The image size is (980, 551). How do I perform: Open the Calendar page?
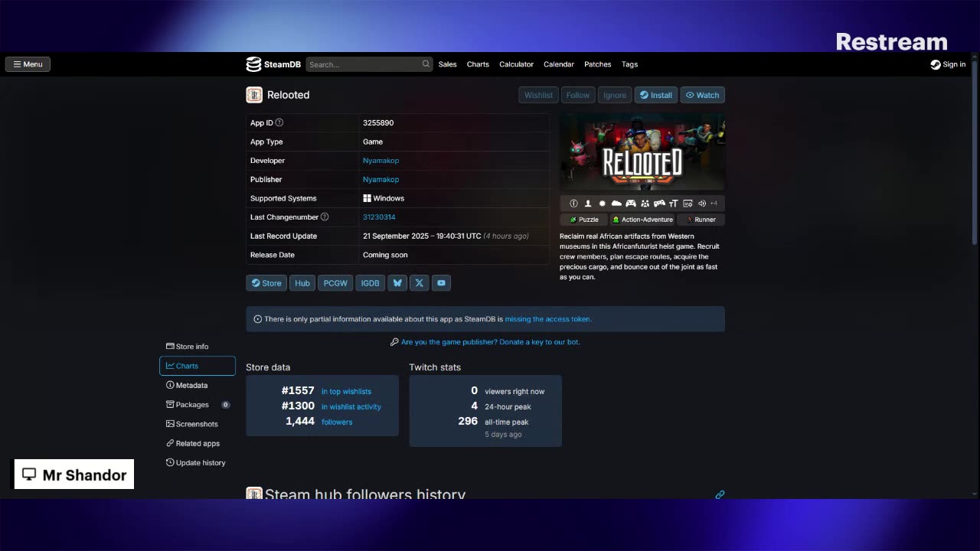coord(559,64)
